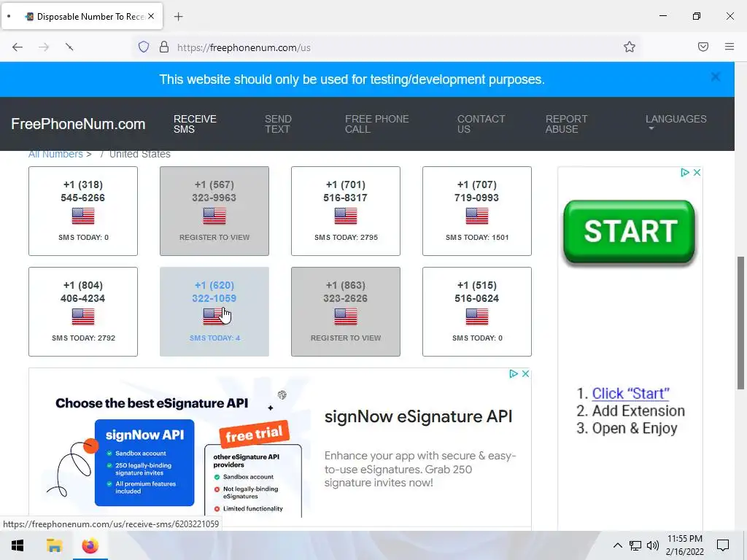Click the US flag under +1 (318) 545-6266
This screenshot has width=747, height=560.
(x=83, y=216)
